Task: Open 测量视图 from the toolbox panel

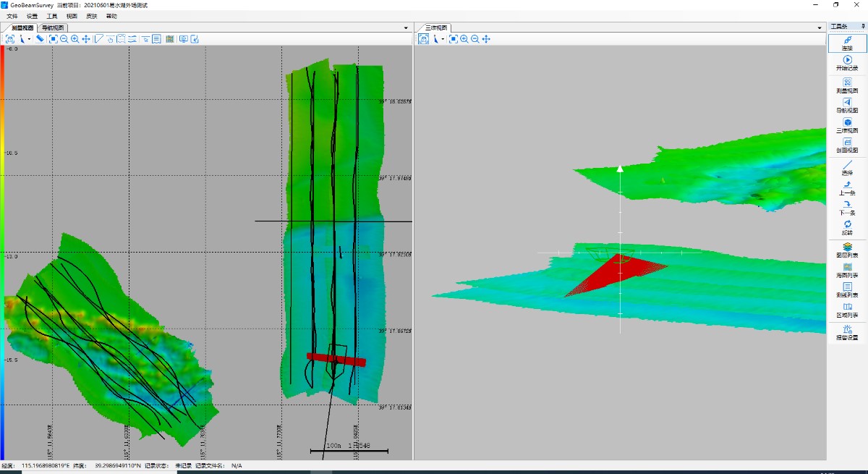Action: 847,86
